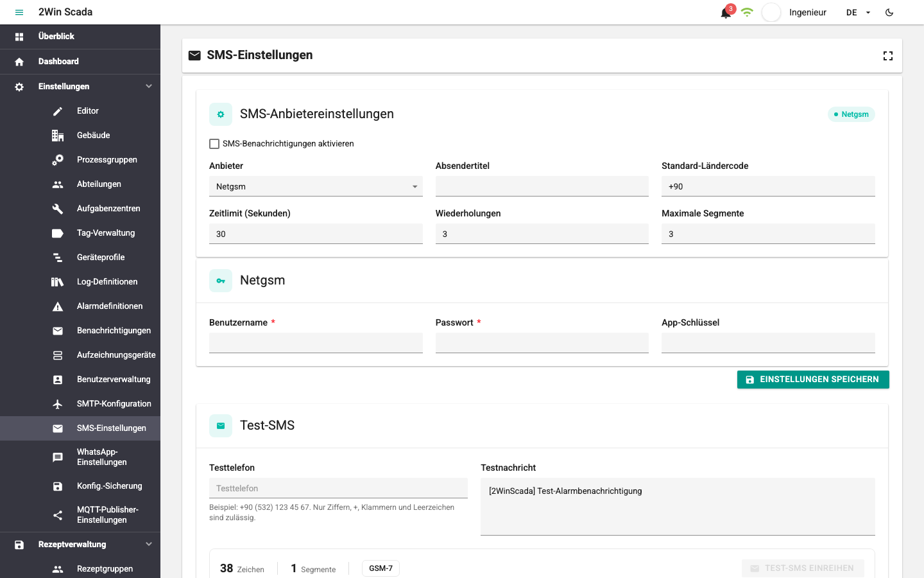Go to Überblick in sidebar
The height and width of the screenshot is (578, 924).
click(x=80, y=37)
